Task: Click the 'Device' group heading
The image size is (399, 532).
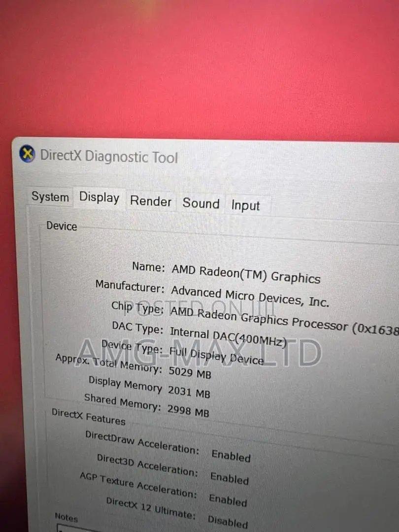Action: click(62, 226)
